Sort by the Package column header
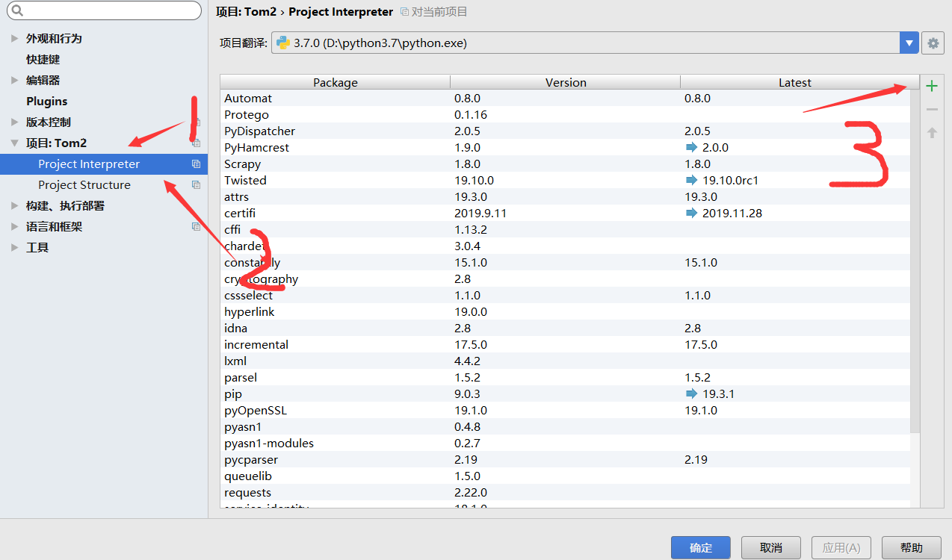 pos(336,82)
